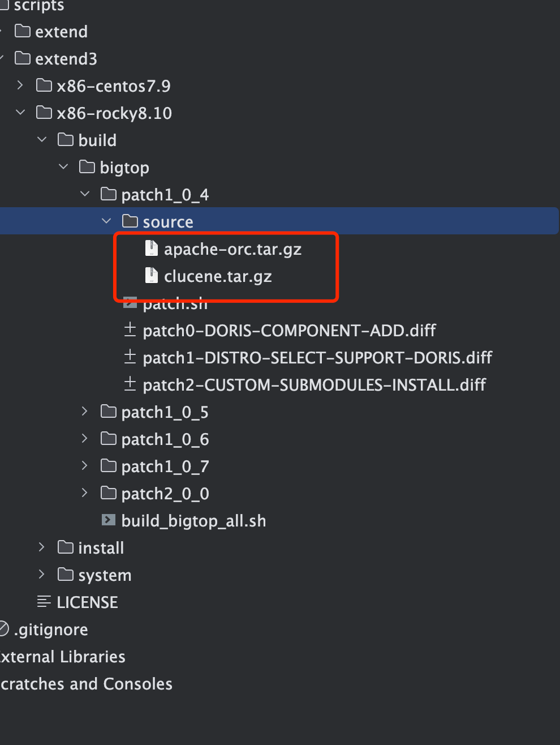Viewport: 560px width, 745px height.
Task: Select the .gitignore file
Action: coord(51,630)
